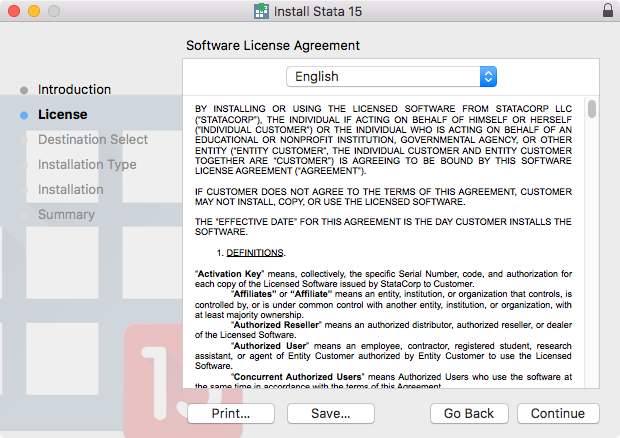Click the underlined DEFINITIONS heading
Screen dimensions: 620x438
pos(255,253)
